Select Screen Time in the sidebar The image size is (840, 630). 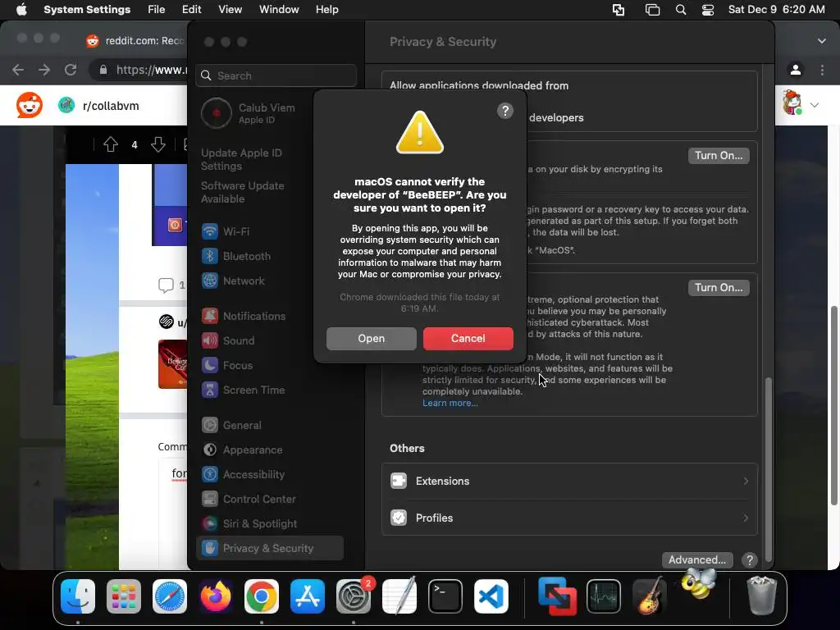point(270,390)
